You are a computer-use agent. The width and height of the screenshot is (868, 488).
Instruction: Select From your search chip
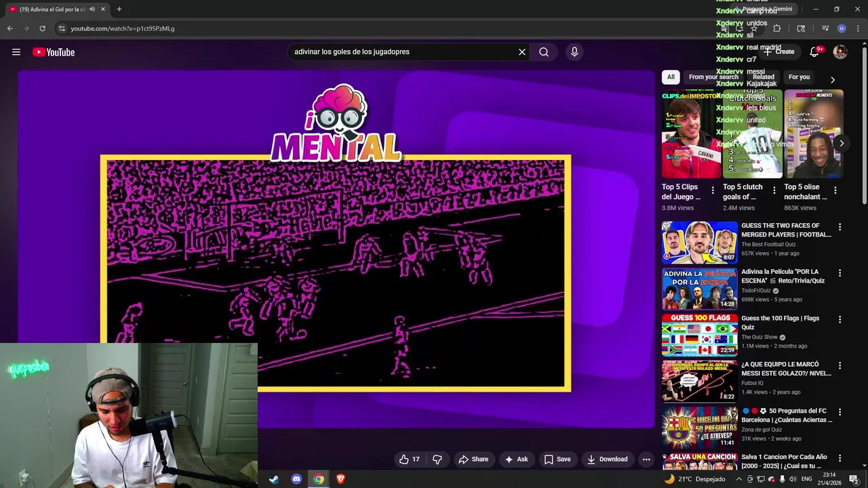point(713,77)
